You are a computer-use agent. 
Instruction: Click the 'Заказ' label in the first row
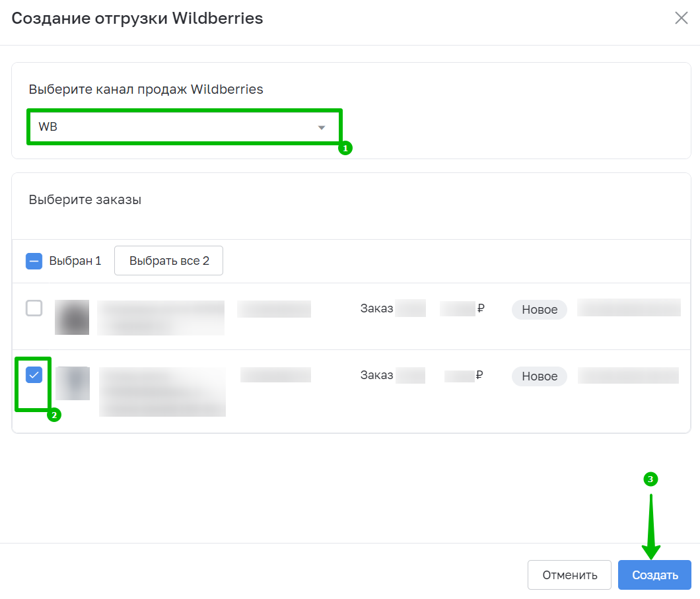(x=377, y=308)
